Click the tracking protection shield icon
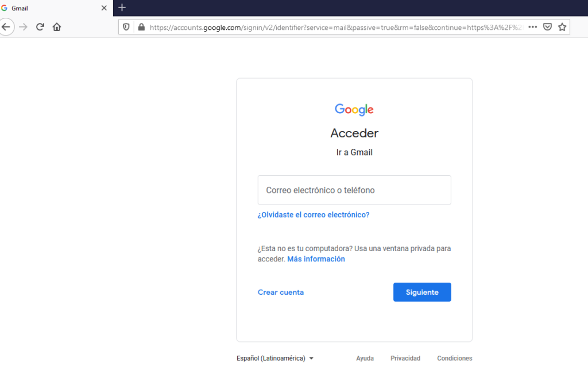Viewport: 588px width, 370px height. (126, 26)
